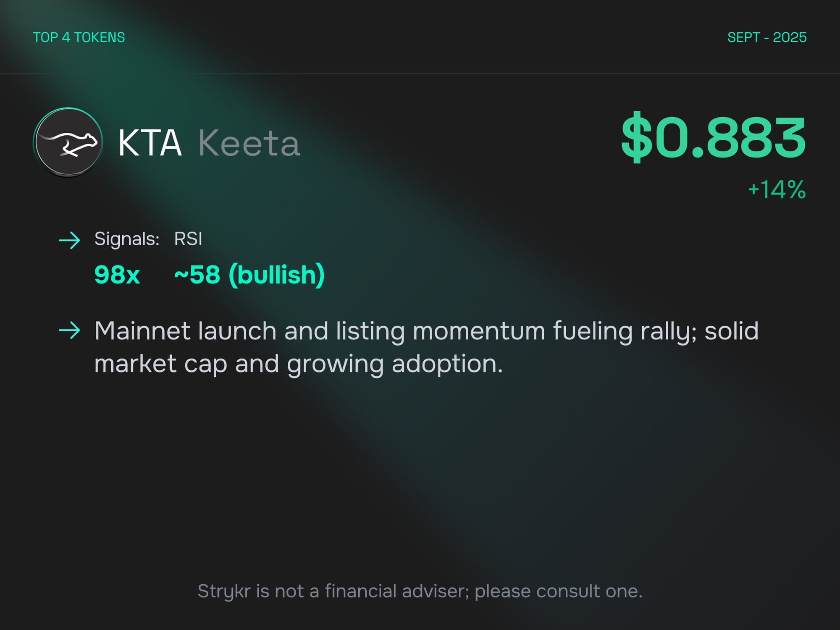Click the arrow icon beside Mainnet launch text
The width and height of the screenshot is (840, 630).
pos(69,331)
